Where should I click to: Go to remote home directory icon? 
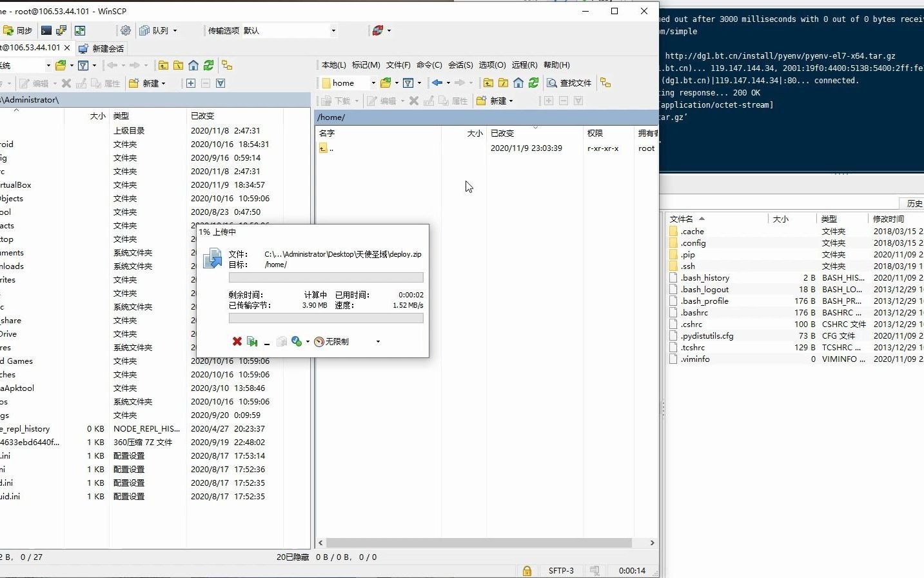[518, 83]
